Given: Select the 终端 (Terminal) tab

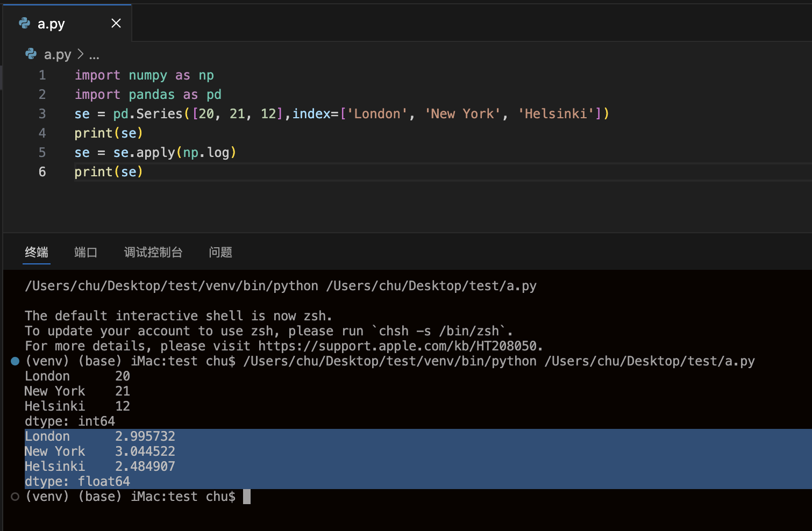Looking at the screenshot, I should pos(36,252).
